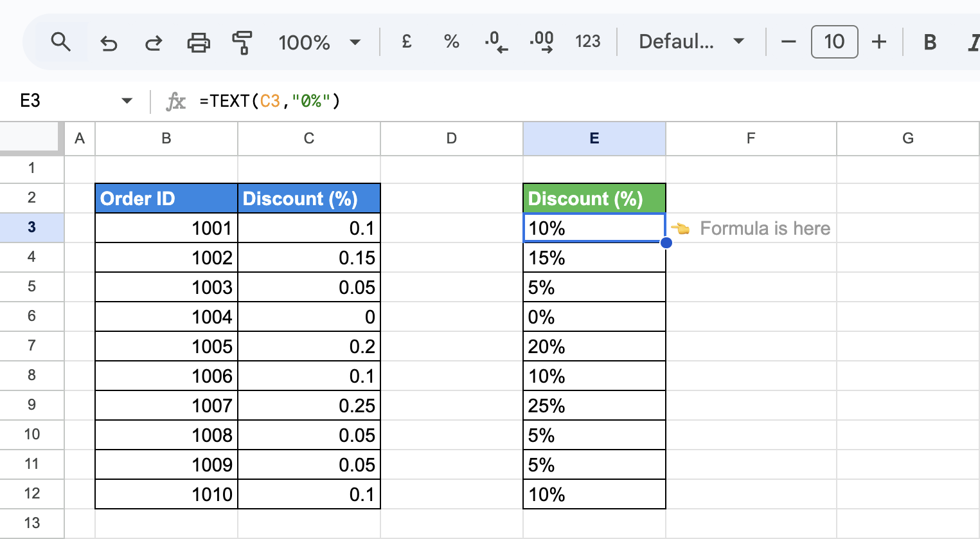Viewport: 980px width, 539px height.
Task: Select cell showing 15%
Action: (x=594, y=257)
